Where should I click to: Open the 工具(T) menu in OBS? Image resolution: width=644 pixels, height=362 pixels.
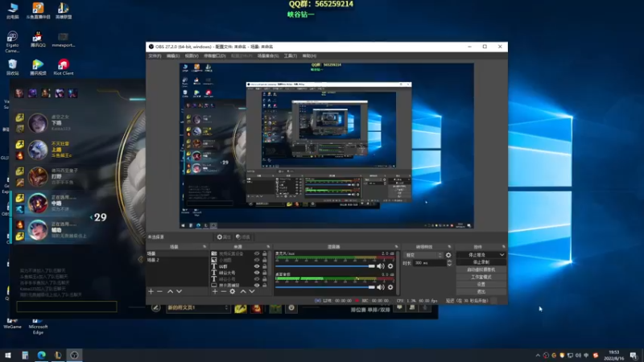(291, 56)
